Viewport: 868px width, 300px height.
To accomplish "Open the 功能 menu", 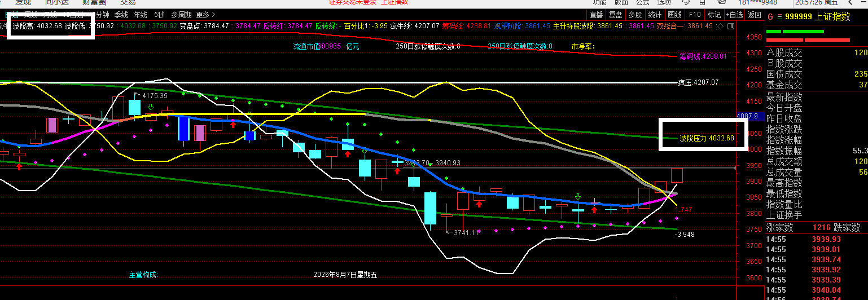I will pos(600,2).
